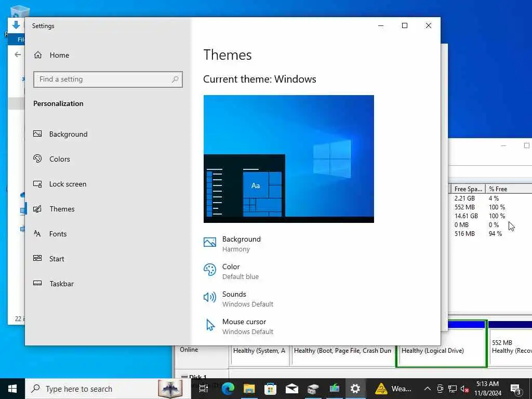The image size is (532, 399).
Task: Click the current theme preview image
Action: point(289,159)
